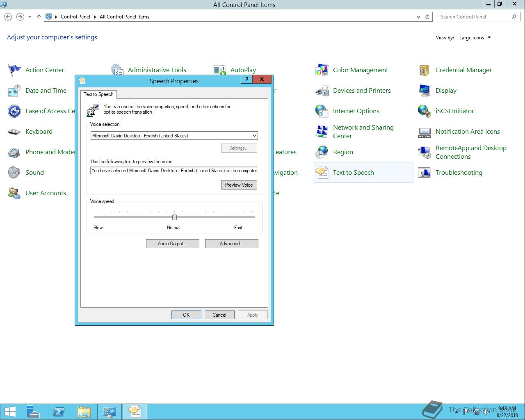Open Internet Options globe icon
Viewport: 525px width, 420px height.
(322, 111)
